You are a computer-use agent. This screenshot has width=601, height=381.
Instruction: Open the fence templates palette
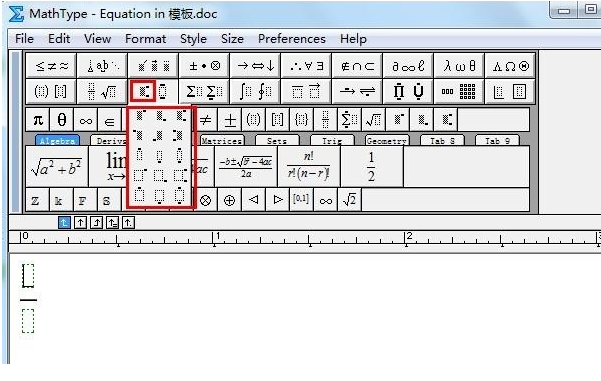pos(51,91)
